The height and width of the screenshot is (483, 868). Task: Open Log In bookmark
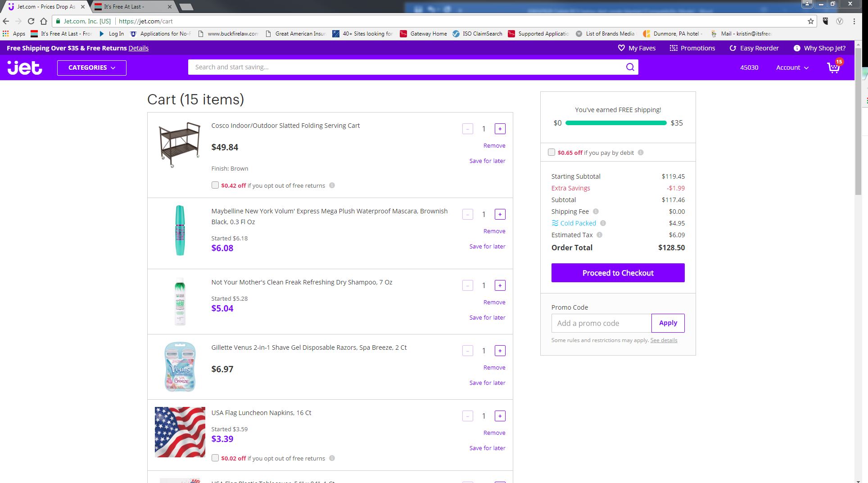coord(111,34)
